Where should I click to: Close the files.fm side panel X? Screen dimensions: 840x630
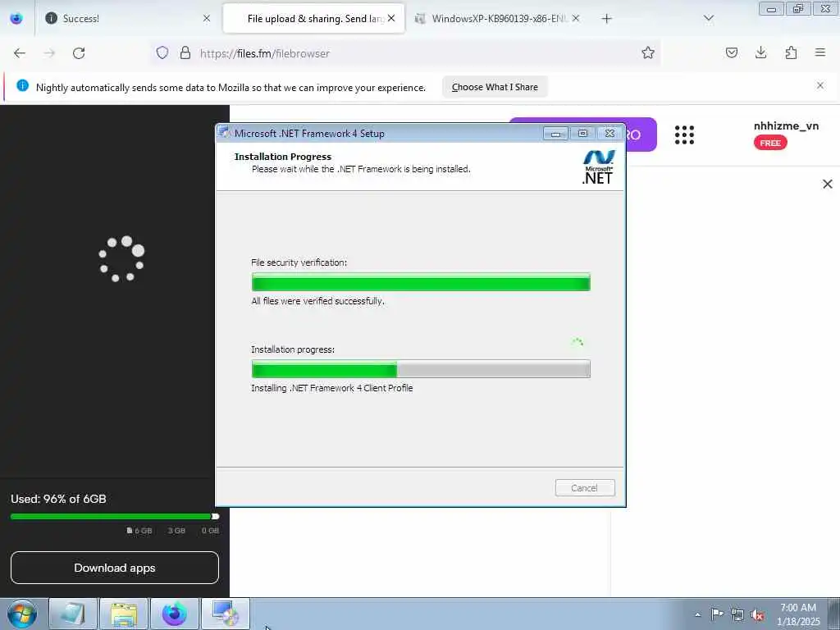click(827, 185)
